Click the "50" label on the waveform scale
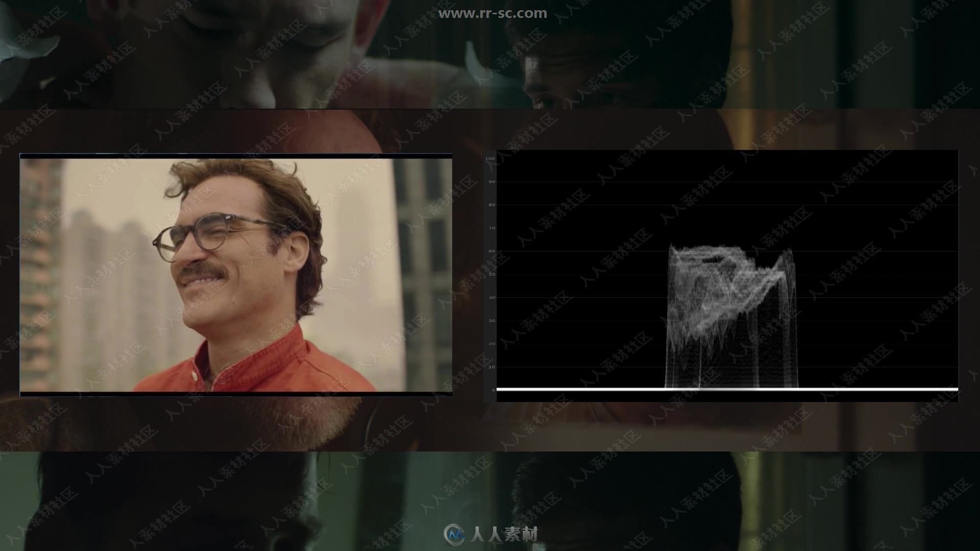980x551 pixels. tap(492, 274)
